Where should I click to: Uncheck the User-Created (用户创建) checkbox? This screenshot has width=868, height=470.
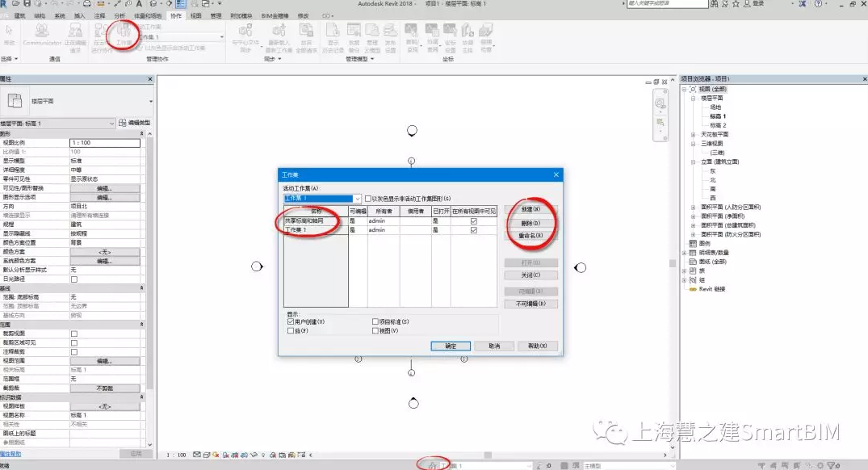click(291, 321)
